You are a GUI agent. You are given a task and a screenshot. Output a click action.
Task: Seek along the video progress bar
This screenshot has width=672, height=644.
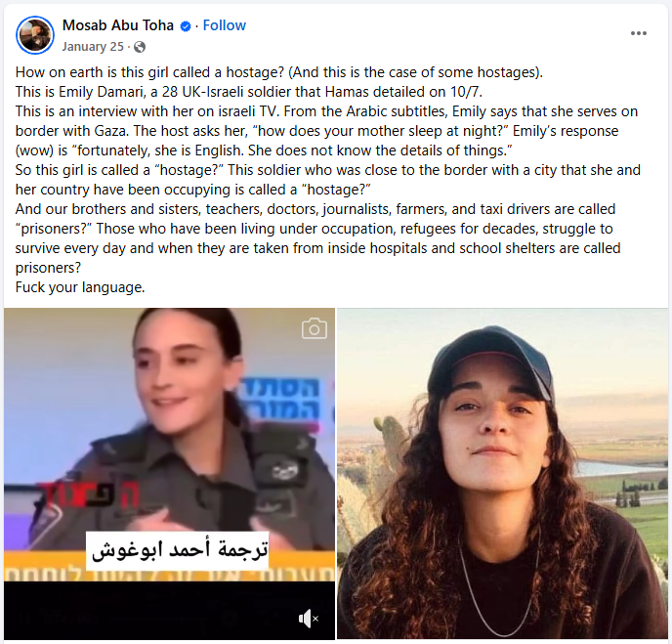click(158, 619)
